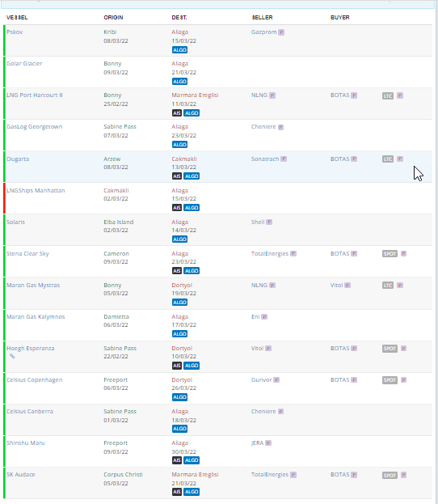Click the AIS badge in Shinshu Maru row
The width and height of the screenshot is (438, 504).
[177, 460]
